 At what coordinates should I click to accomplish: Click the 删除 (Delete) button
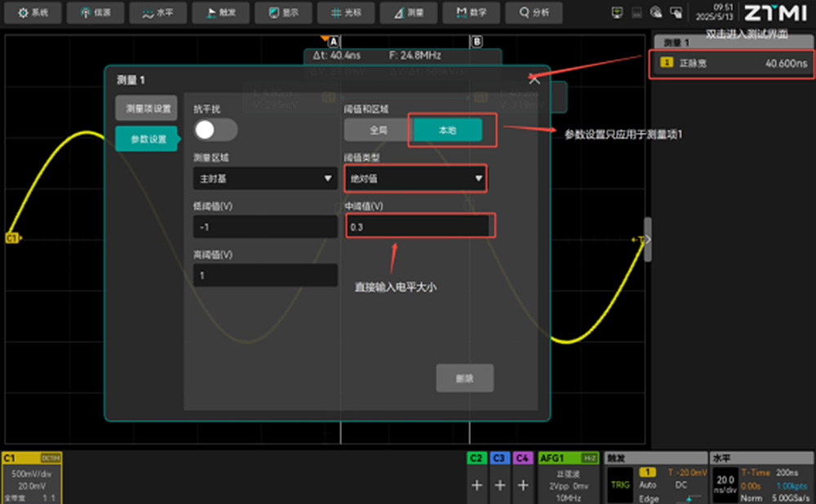click(x=464, y=378)
